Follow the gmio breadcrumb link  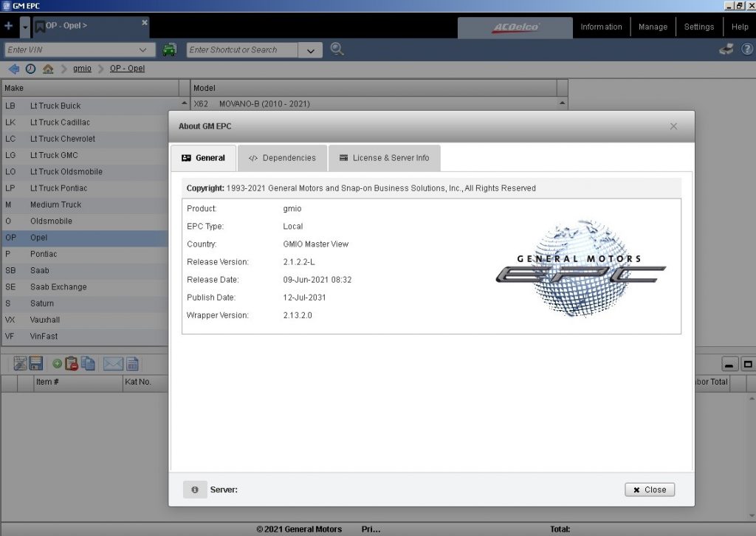pos(81,68)
